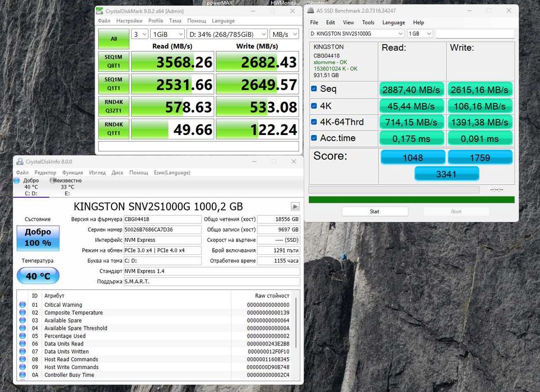The image size is (540, 392).
Task: Click the read score value 1048
Action: (413, 157)
